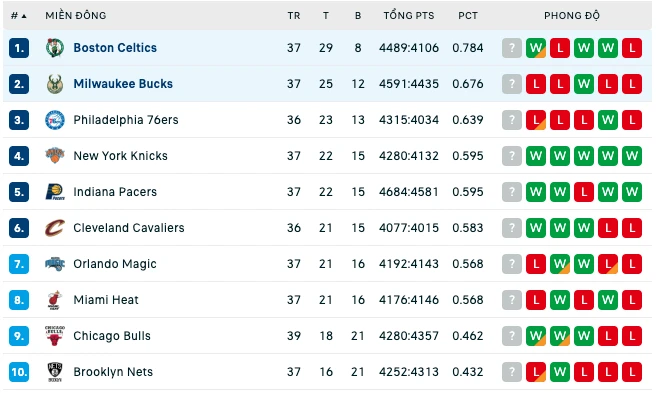Open the Milwaukee Bucks team link
The width and height of the screenshot is (656, 396).
pyautogui.click(x=123, y=84)
